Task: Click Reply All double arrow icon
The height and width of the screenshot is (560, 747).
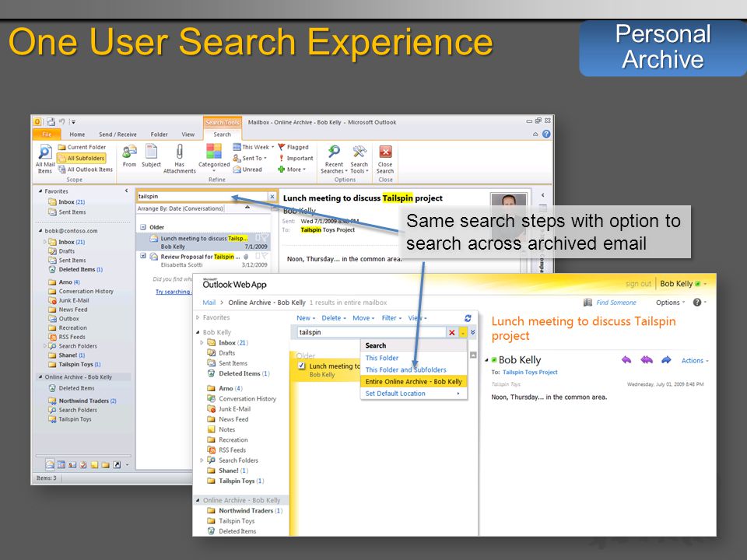Action: 647,360
